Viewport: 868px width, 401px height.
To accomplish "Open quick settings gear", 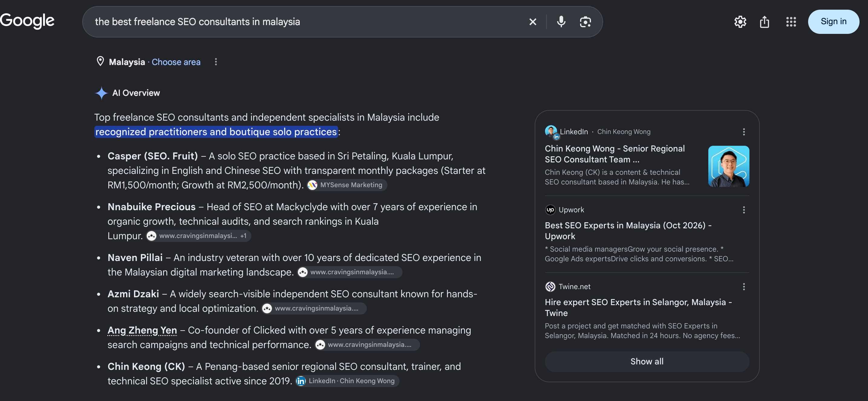I will click(740, 22).
